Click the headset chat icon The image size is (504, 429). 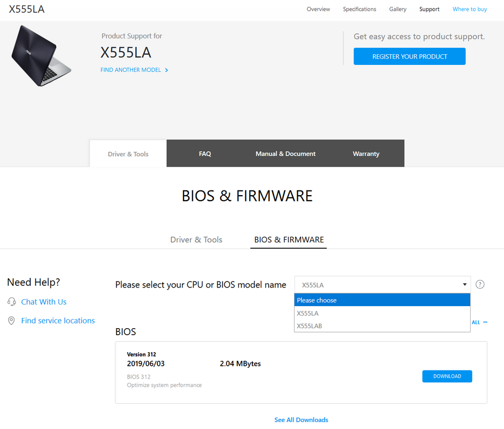12,302
